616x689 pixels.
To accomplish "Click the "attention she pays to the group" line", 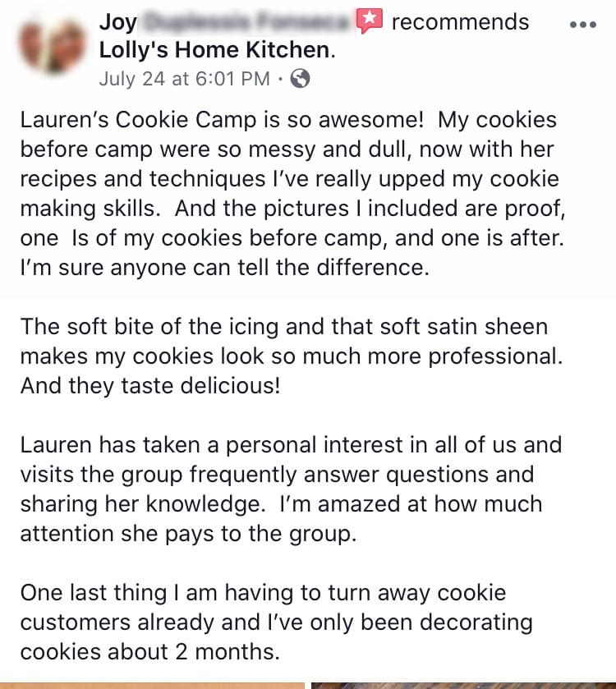I will [x=188, y=534].
